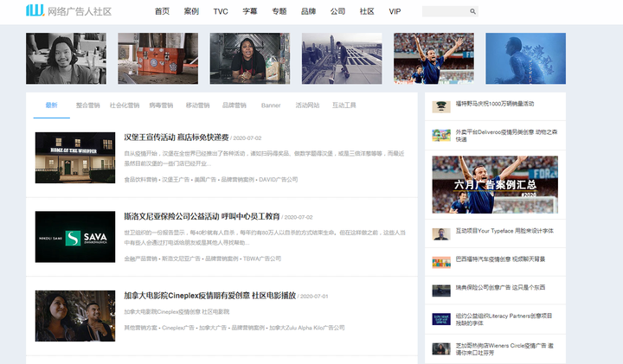Open the Home of the Whopper thumbnail

pos(75,157)
